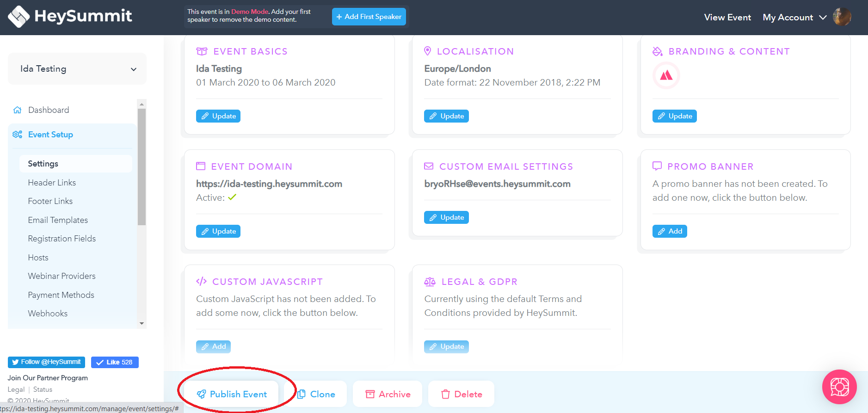Click the Localisation map pin icon
The image size is (868, 413).
click(428, 51)
